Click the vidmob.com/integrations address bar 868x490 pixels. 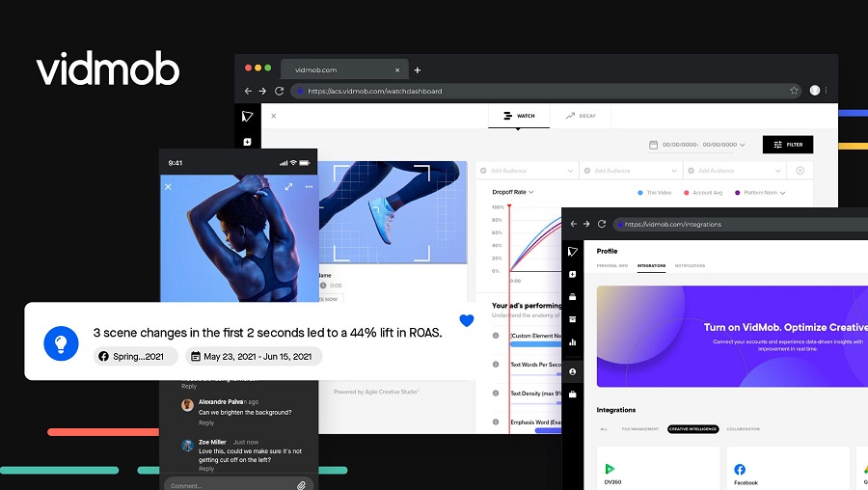pos(740,224)
